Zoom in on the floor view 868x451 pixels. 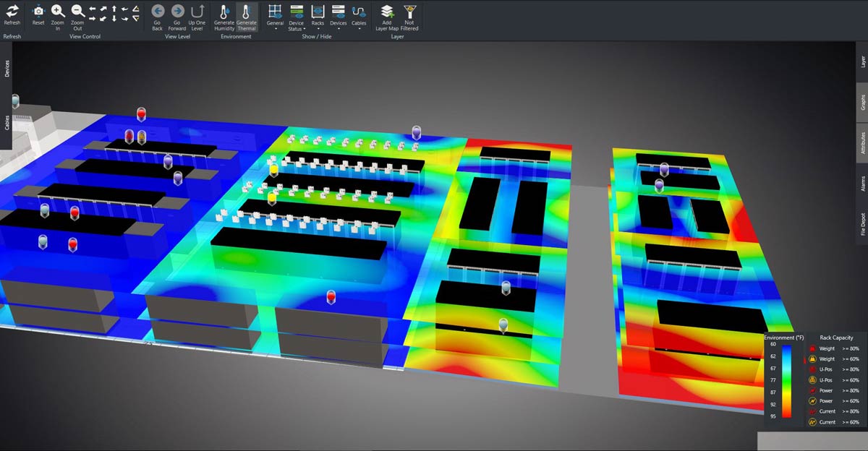point(58,12)
